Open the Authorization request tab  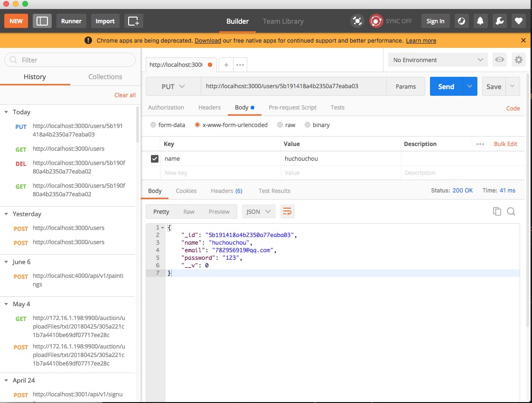pyautogui.click(x=166, y=108)
